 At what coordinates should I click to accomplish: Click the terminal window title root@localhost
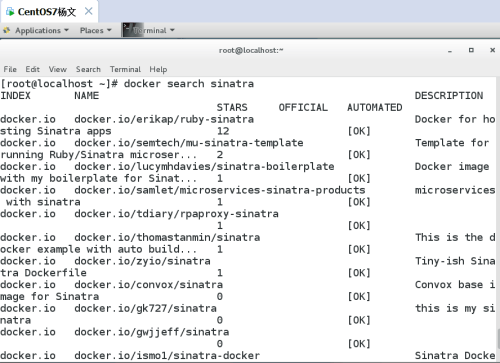[x=251, y=50]
